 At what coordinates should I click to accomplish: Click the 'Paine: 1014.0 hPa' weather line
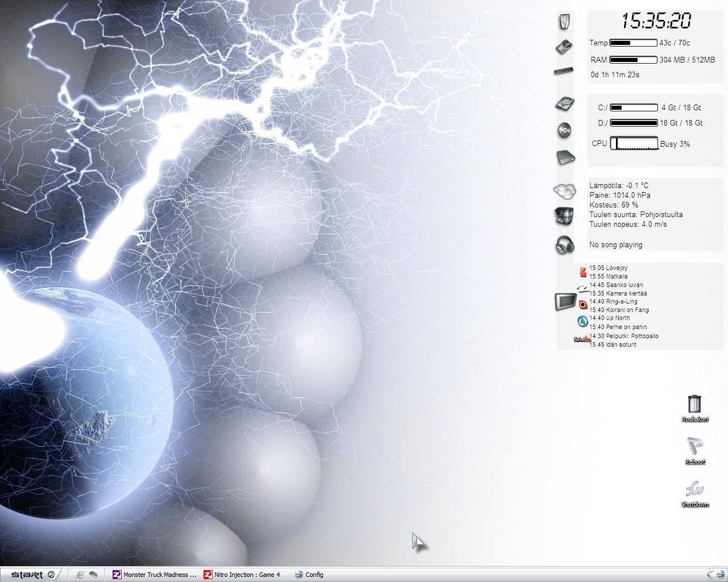pos(620,195)
